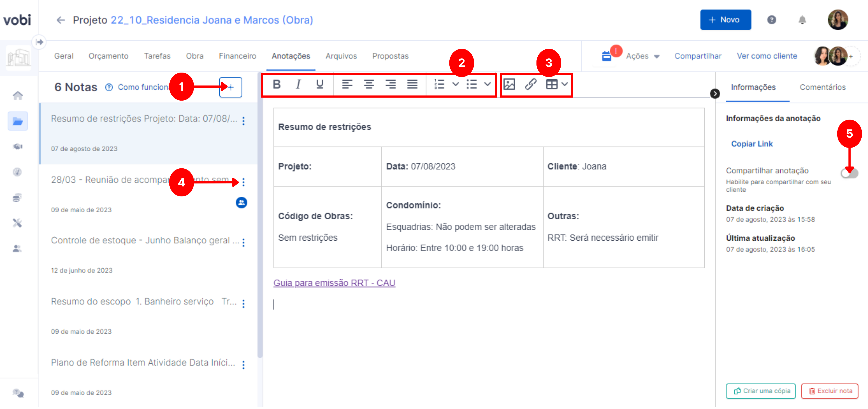This screenshot has height=409, width=868.
Task: Add a new note with plus button
Action: tap(231, 88)
